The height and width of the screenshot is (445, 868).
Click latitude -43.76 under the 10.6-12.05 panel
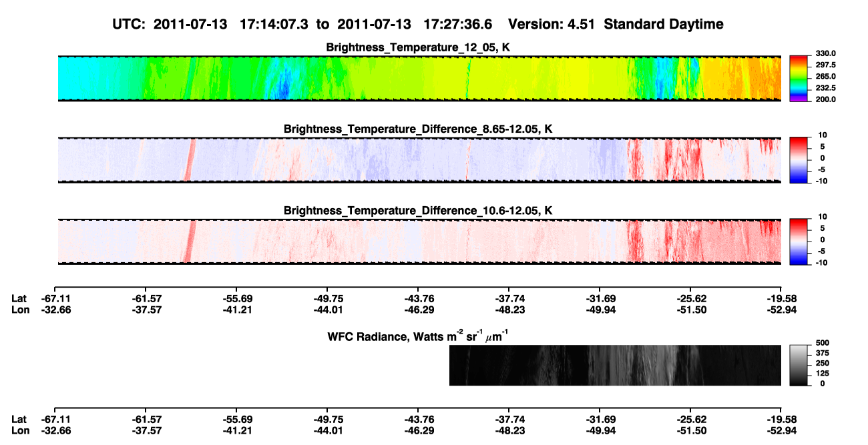pos(418,298)
